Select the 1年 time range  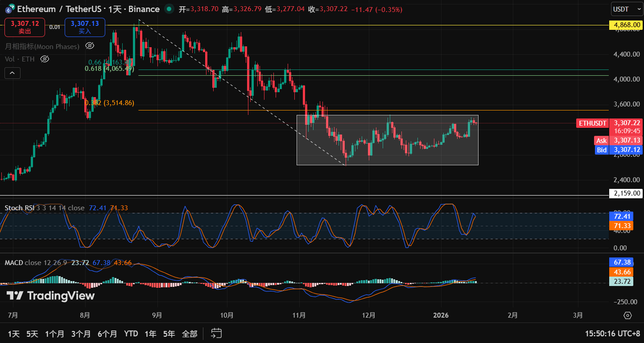pyautogui.click(x=151, y=334)
